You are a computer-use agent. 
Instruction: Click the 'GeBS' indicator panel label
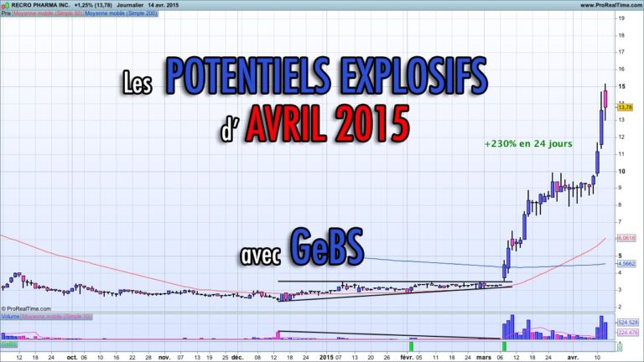[x=9, y=344]
